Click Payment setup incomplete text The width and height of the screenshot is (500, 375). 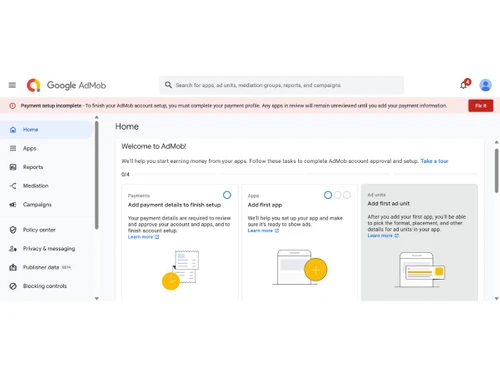point(51,106)
